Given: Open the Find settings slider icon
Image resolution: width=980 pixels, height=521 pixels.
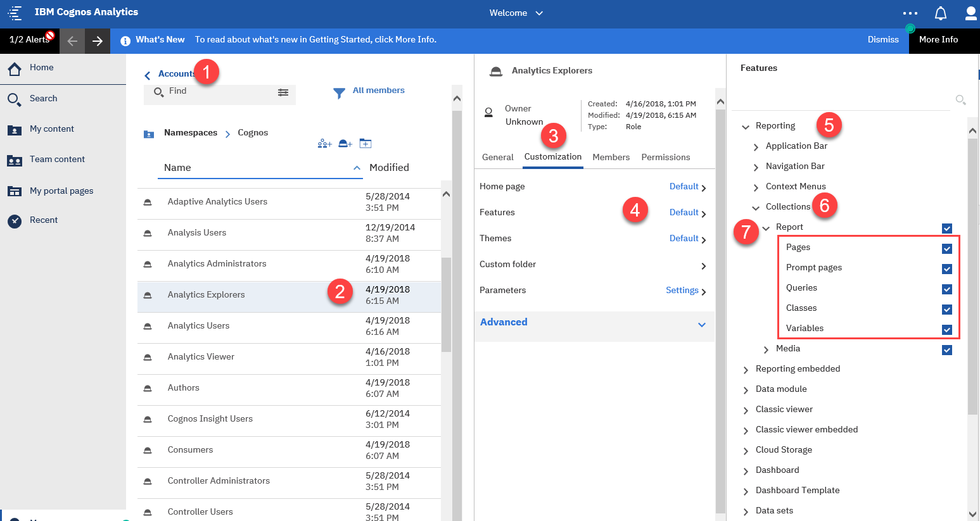Looking at the screenshot, I should click(283, 92).
